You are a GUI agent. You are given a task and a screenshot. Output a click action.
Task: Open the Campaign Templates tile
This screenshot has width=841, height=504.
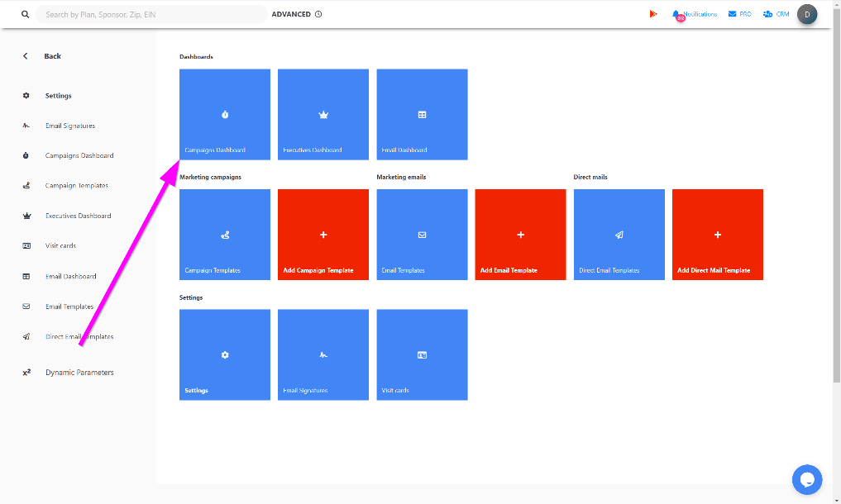[225, 235]
